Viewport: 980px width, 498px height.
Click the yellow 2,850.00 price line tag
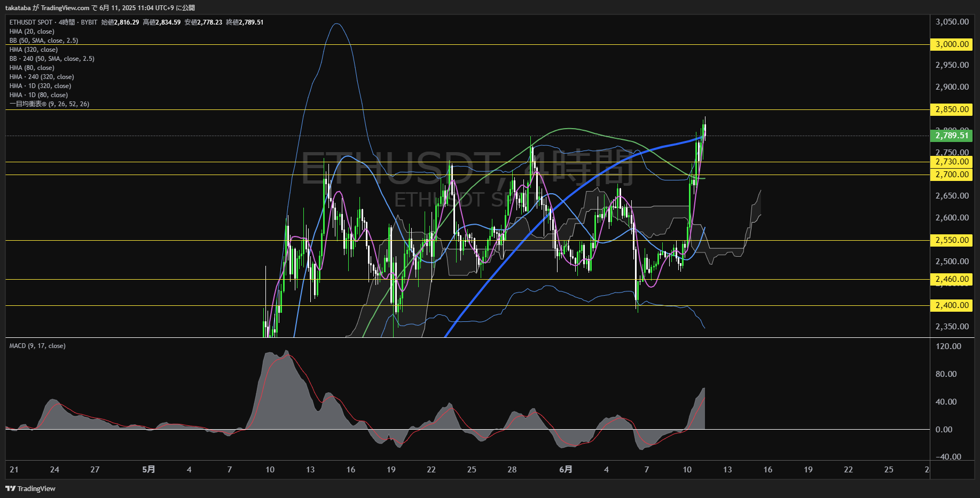point(952,109)
